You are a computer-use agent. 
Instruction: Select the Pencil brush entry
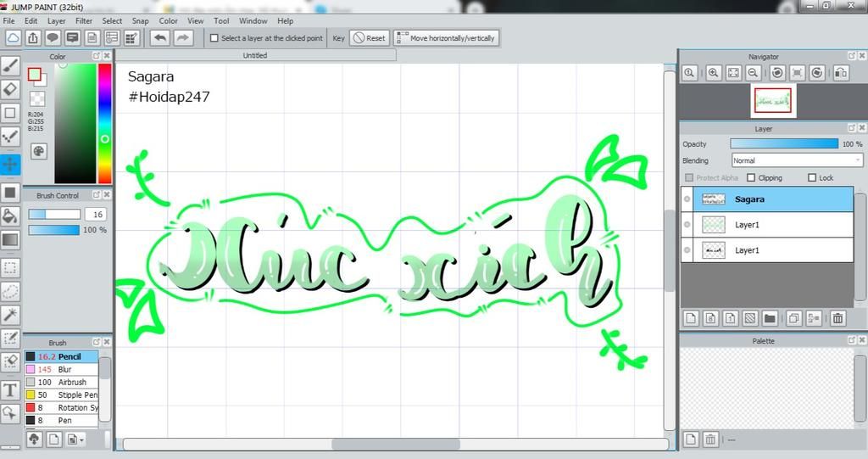click(x=61, y=356)
